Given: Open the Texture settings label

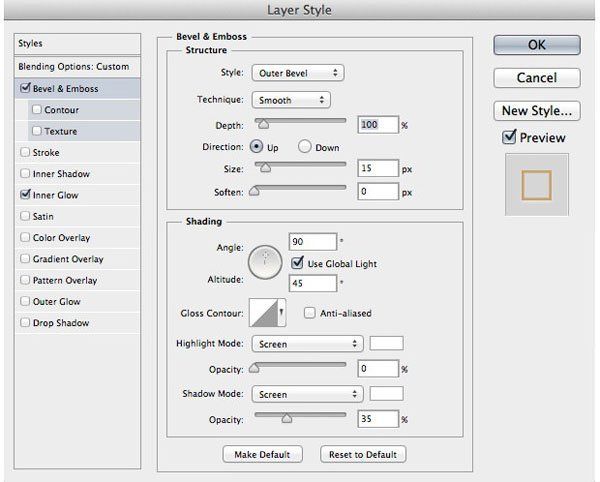Looking at the screenshot, I should tap(60, 131).
